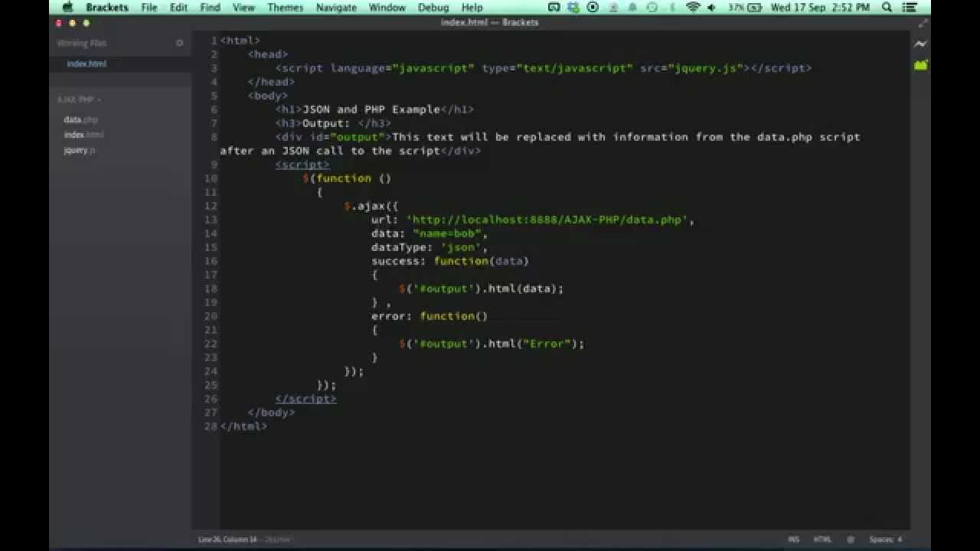The height and width of the screenshot is (551, 980).
Task: Open the Brackets application menu
Action: pos(107,8)
